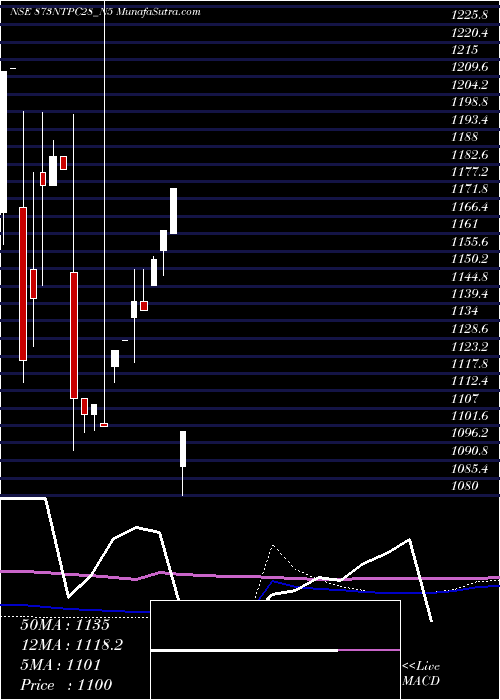Click the 1117.8 price axis label
Viewport: 500px width, 700px height.
point(469,363)
